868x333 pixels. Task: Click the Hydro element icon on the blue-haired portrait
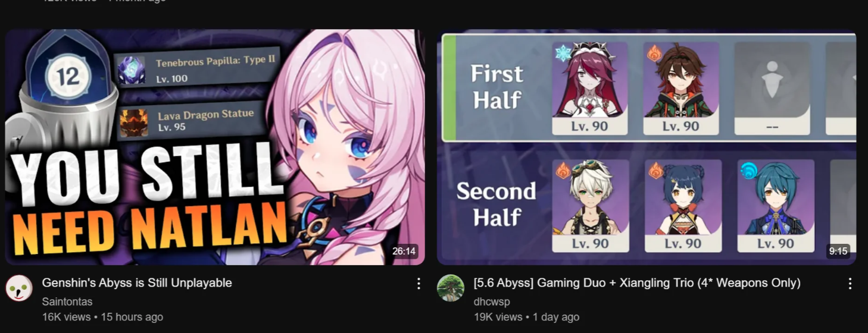[748, 171]
